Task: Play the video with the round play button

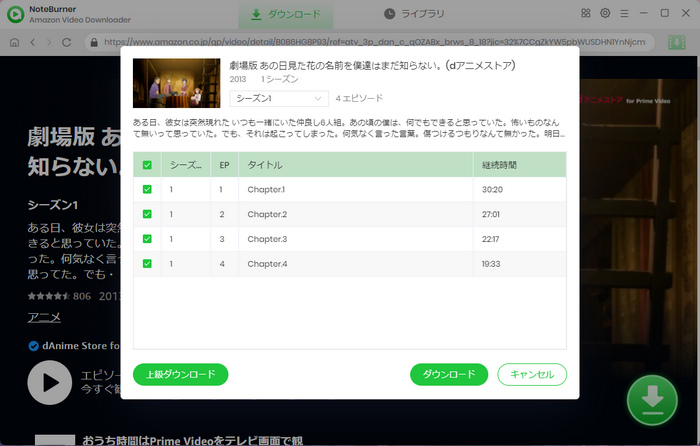Action: (x=50, y=383)
